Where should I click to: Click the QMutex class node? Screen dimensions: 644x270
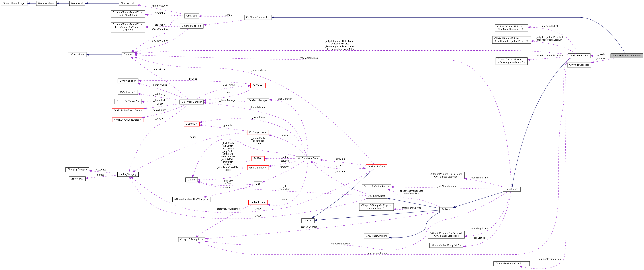coord(128,54)
